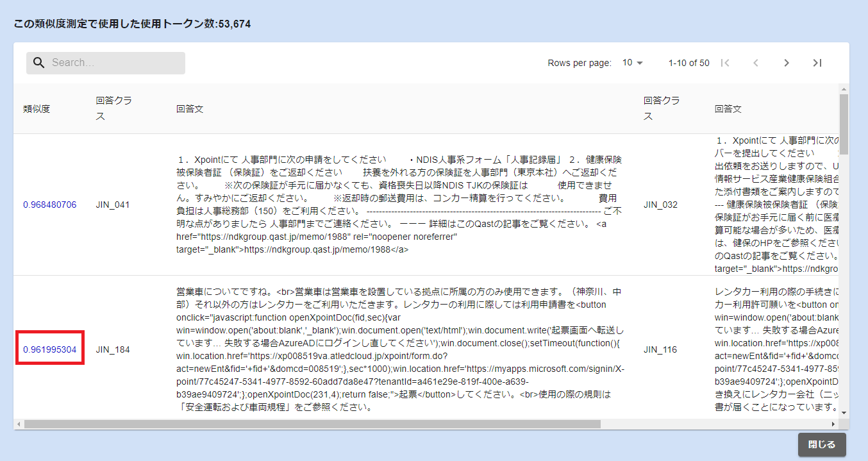Click the horizontal scrollbar left arrow
The width and height of the screenshot is (868, 461).
click(x=19, y=424)
